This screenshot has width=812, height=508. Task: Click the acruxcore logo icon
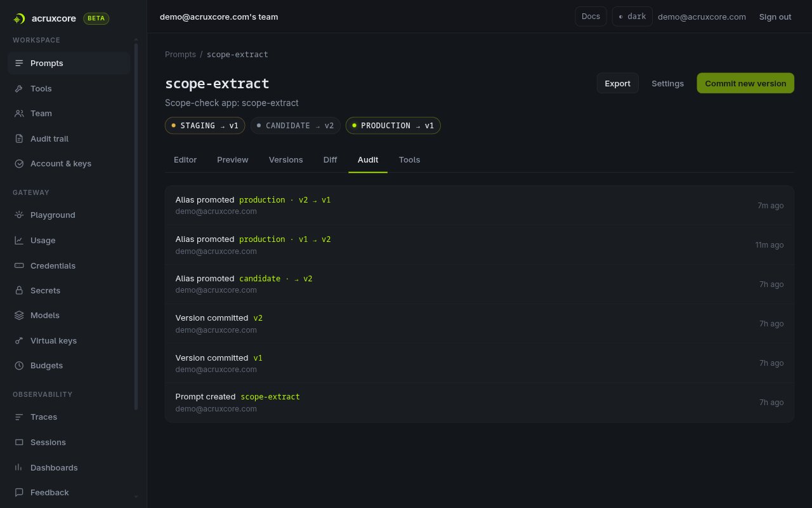(x=20, y=18)
